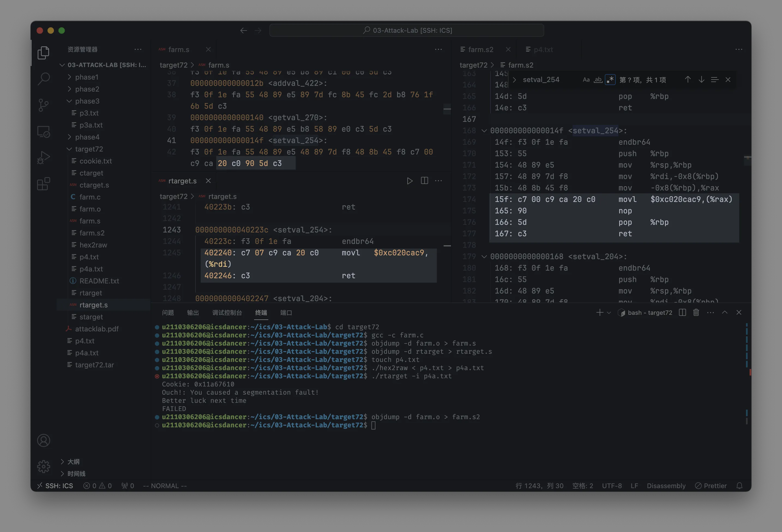Toggle regular expression in find widget
782x532 pixels.
pyautogui.click(x=610, y=80)
